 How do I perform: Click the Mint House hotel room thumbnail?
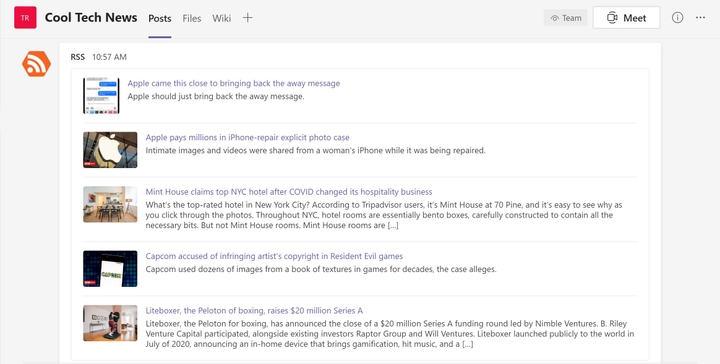click(x=110, y=204)
